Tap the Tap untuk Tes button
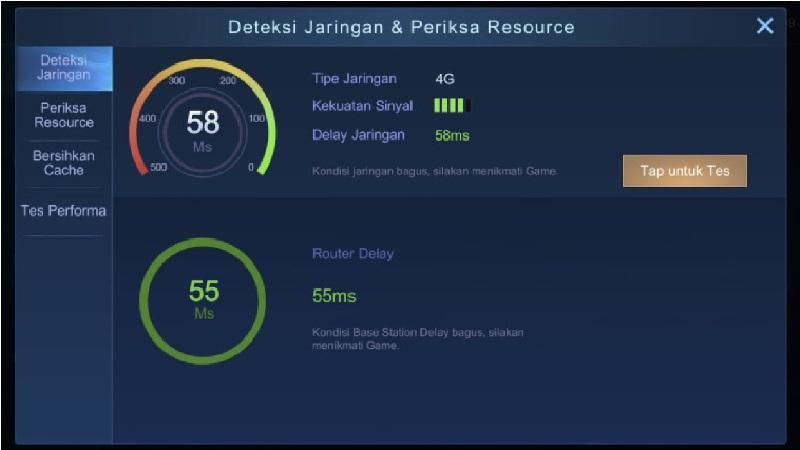The height and width of the screenshot is (450, 800). click(685, 171)
